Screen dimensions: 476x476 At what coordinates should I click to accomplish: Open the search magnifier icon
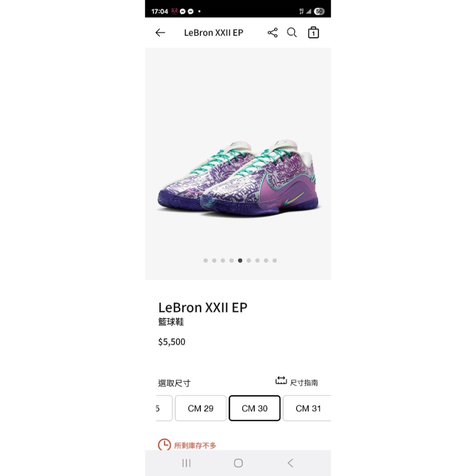point(292,32)
